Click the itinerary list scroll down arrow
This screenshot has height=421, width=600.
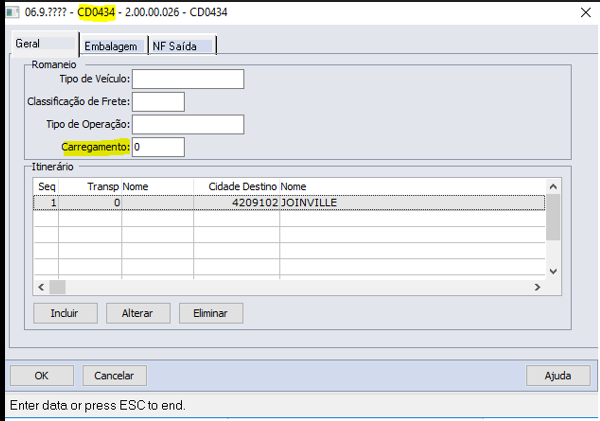(x=553, y=271)
